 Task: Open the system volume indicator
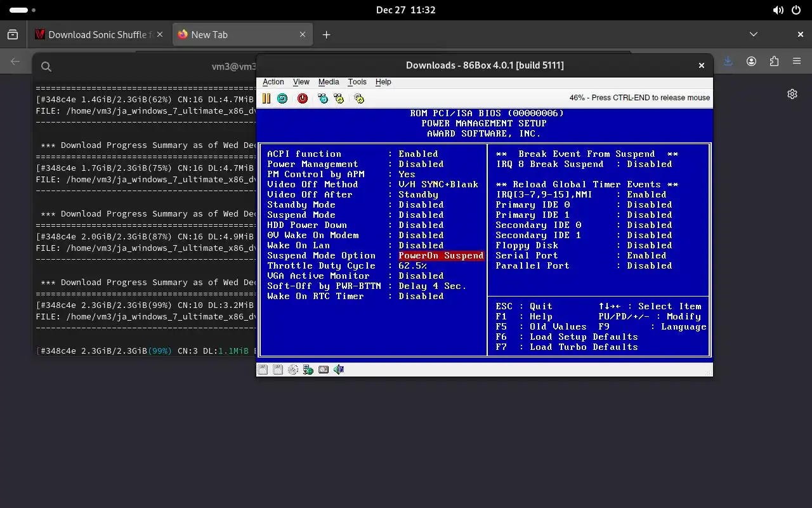coord(778,10)
